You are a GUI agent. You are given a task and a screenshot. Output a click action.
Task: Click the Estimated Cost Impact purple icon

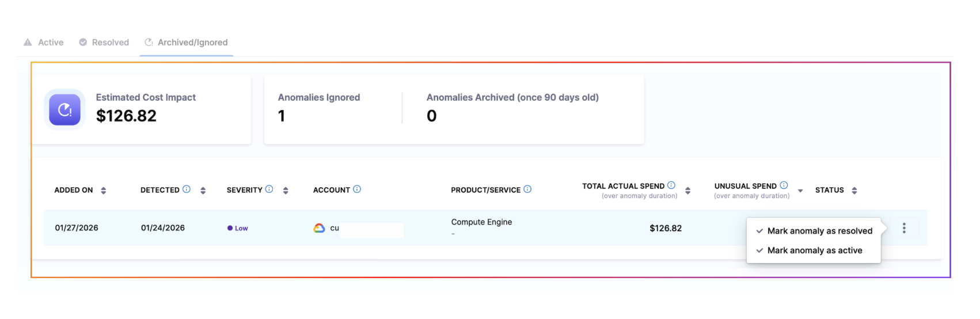(64, 109)
